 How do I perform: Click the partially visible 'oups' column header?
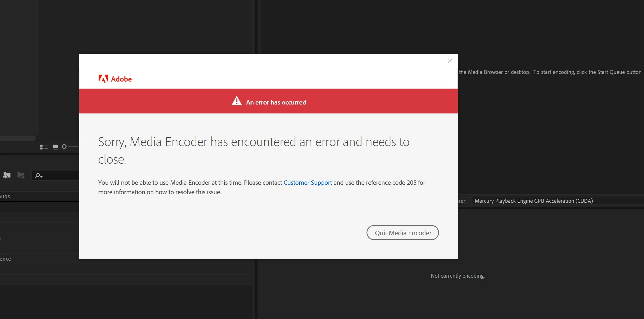(5, 196)
